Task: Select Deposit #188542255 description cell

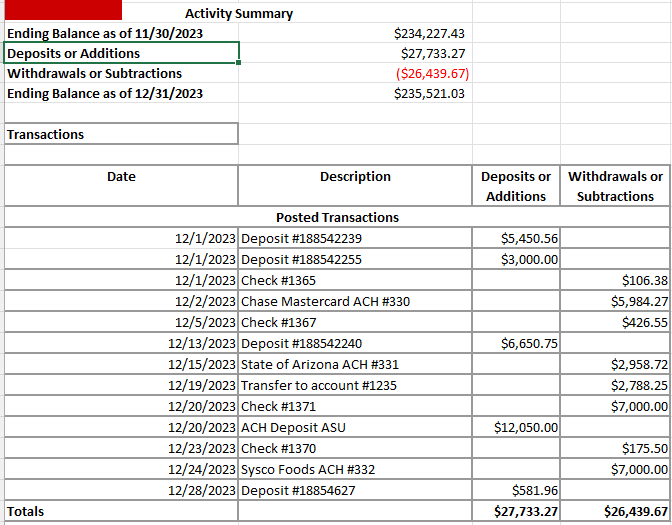Action: [x=355, y=259]
